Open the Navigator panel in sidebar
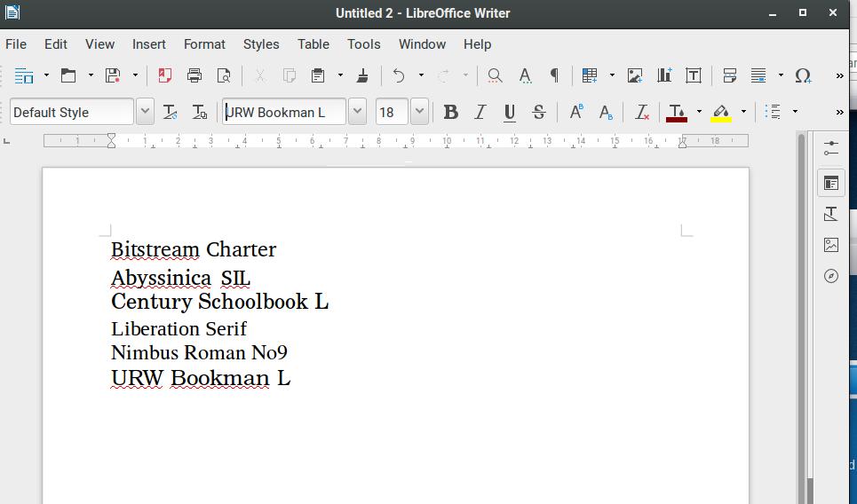This screenshot has height=504, width=857. click(x=831, y=276)
